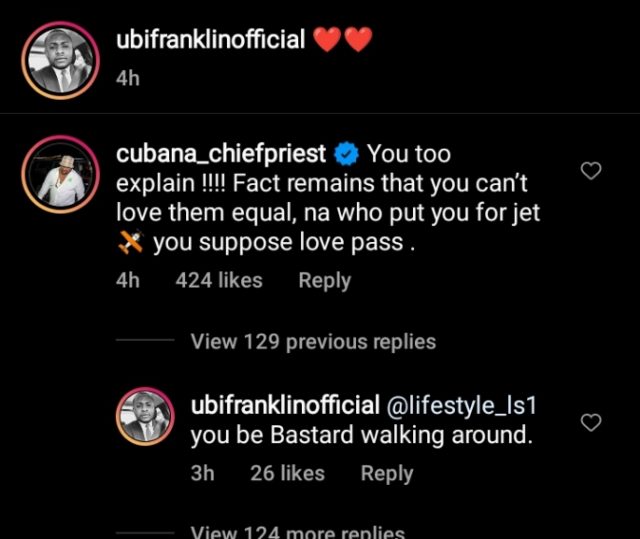Image resolution: width=640 pixels, height=539 pixels.
Task: Tap ubifranklinofficial username beside the red hearts
Action: (x=210, y=40)
